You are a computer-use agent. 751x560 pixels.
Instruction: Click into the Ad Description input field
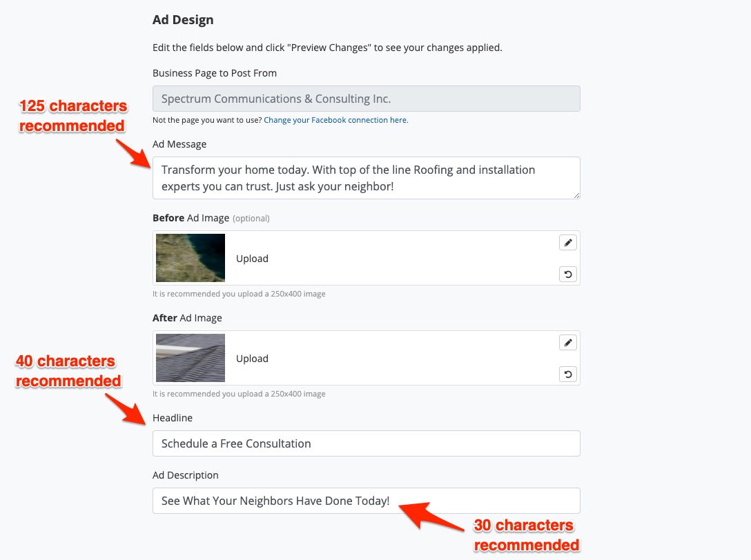366,501
